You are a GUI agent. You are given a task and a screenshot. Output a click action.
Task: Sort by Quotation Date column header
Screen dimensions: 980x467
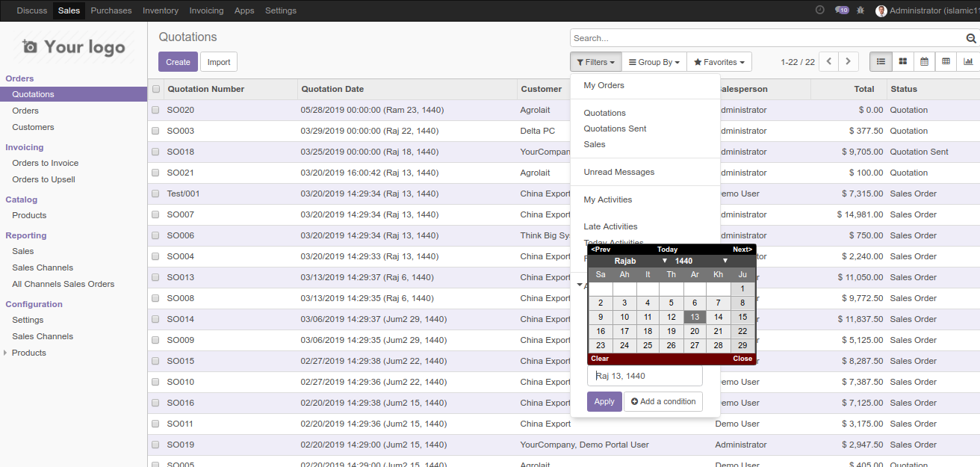[x=407, y=89]
